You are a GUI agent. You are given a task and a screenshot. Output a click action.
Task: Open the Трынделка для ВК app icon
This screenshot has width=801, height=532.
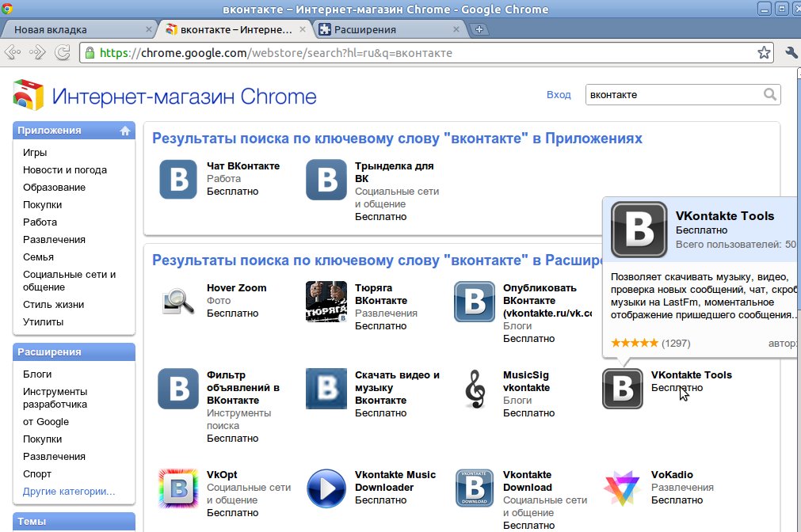tap(326, 179)
